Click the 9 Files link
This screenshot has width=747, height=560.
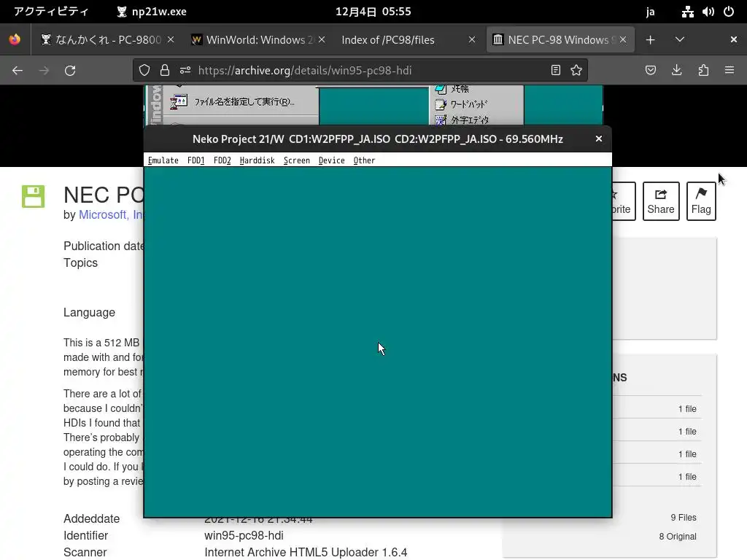[x=683, y=518]
